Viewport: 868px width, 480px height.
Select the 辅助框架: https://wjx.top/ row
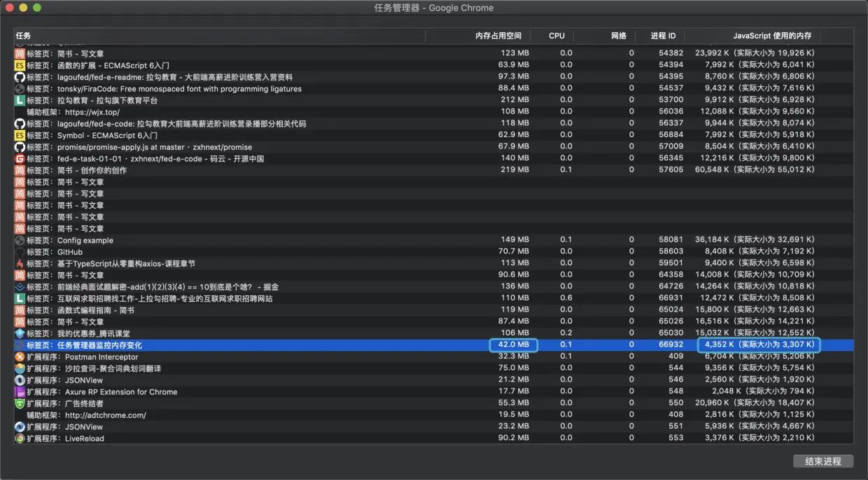pyautogui.click(x=433, y=112)
